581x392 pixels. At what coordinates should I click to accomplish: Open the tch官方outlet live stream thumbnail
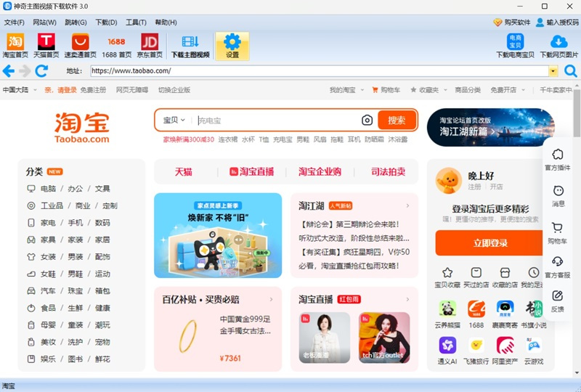click(384, 338)
